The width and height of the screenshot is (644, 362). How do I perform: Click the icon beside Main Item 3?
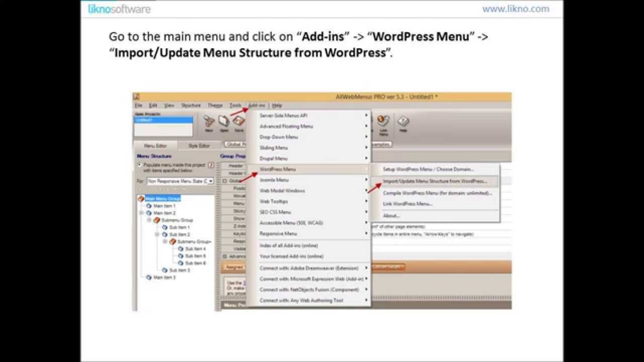pos(149,277)
